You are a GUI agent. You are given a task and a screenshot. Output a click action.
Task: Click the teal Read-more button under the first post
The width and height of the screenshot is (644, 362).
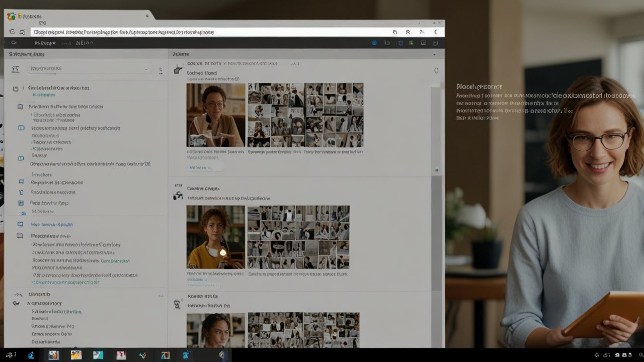pos(205,167)
